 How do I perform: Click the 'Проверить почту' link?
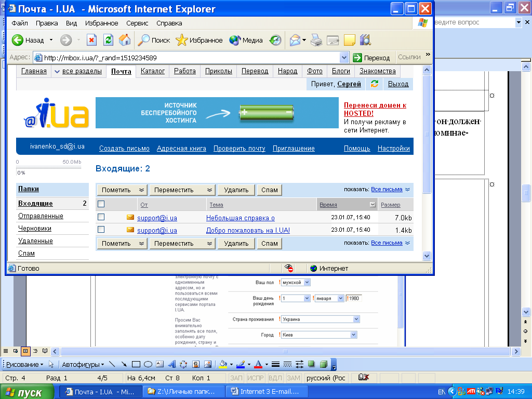[x=239, y=148]
